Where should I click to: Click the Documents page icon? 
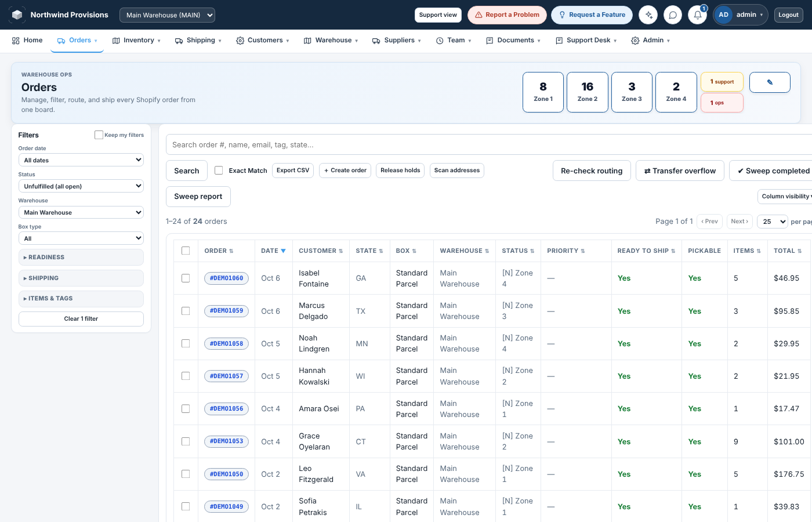490,41
